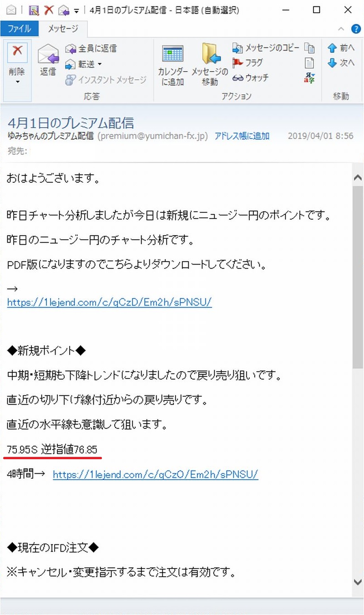
Task: Watch the conversation with ウォッチ
Action: (251, 78)
